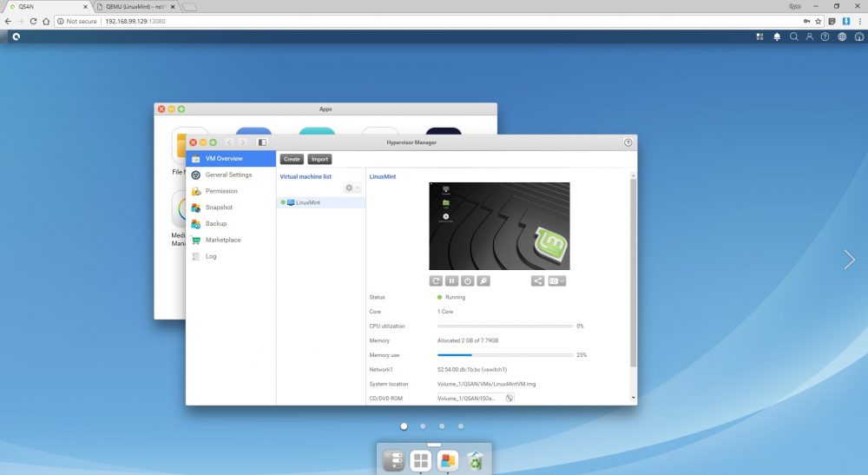Viewport: 868px width, 475px height.
Task: Open the QSAN top bar help icon
Action: click(x=825, y=36)
